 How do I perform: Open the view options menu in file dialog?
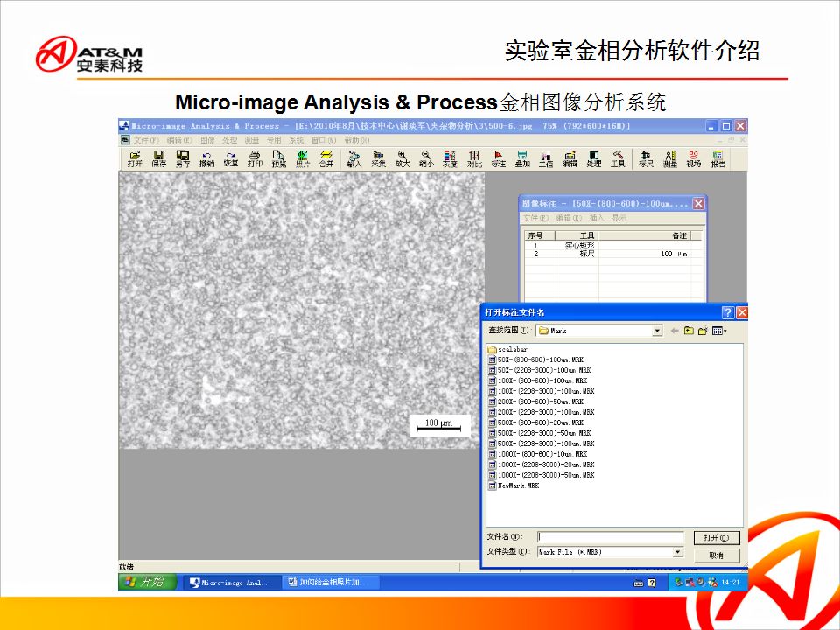pyautogui.click(x=718, y=331)
